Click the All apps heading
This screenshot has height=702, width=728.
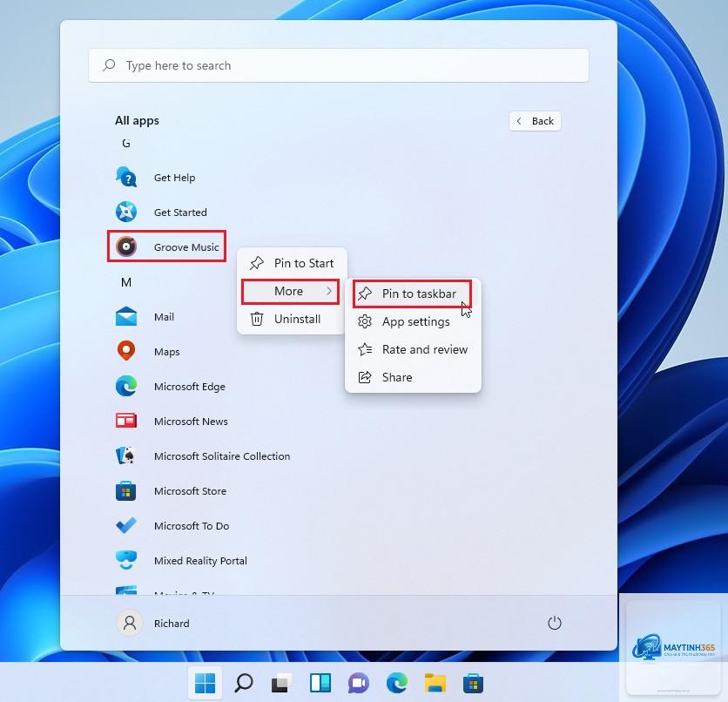137,120
